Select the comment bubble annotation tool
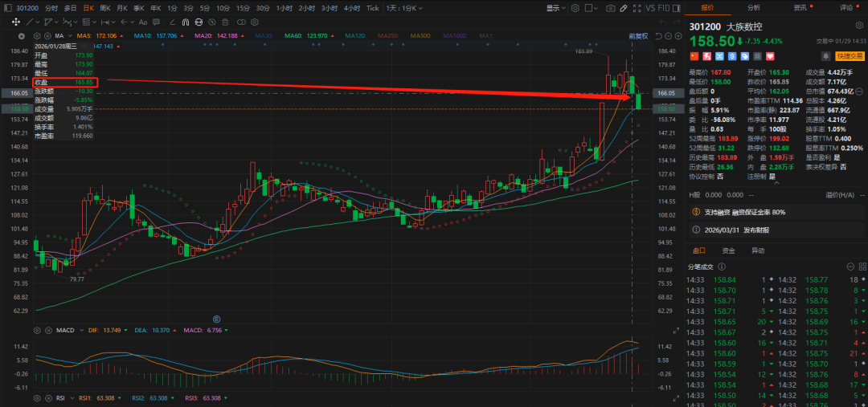Screen dimensions: 868x407 click(156, 22)
